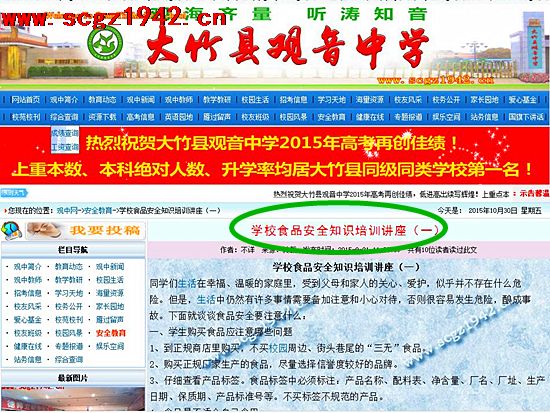This screenshot has height=413, width=550.
Task: Choose 资源下载 from the navigation bar
Action: (x=102, y=117)
